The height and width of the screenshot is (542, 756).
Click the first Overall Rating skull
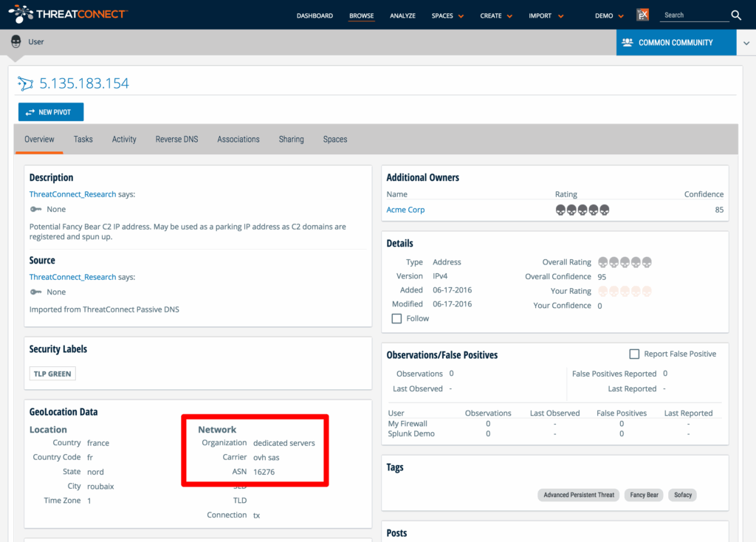(602, 262)
